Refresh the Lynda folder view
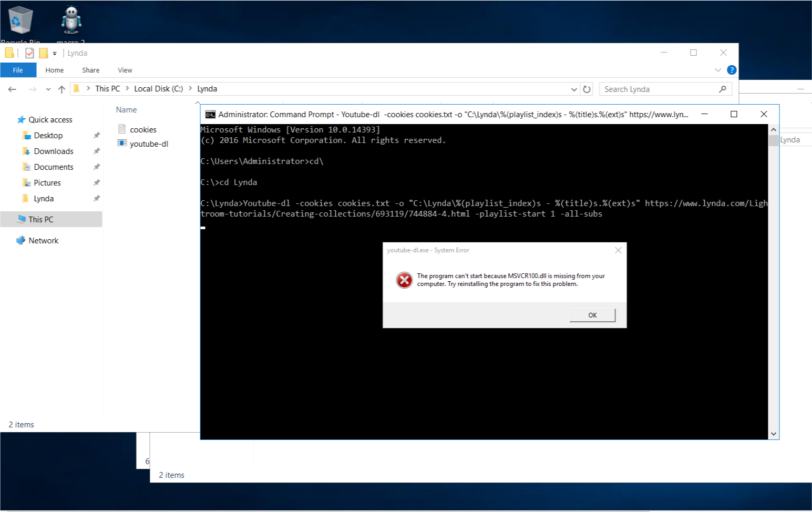812x512 pixels. tap(587, 89)
